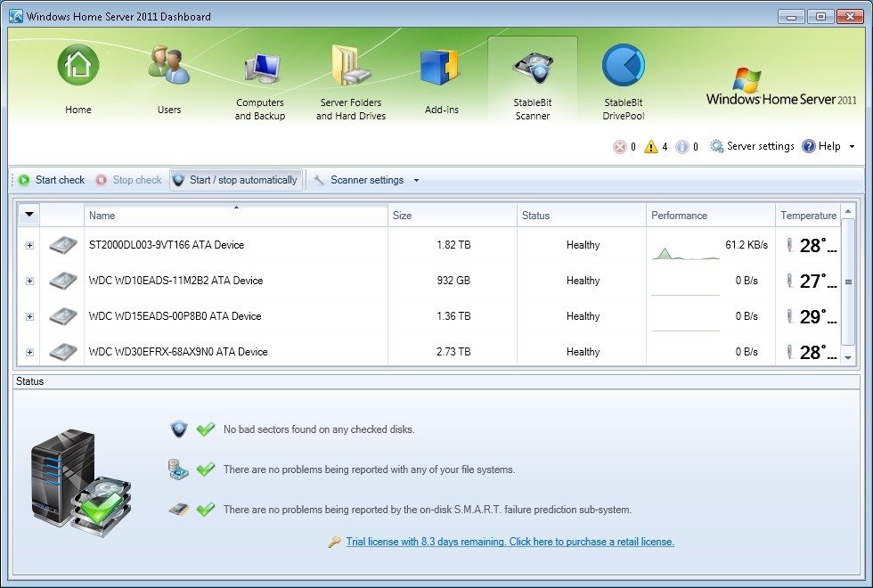Expand the WDC WD10EADS-11M2B2 disk row
Screen dimensions: 873x588
tap(29, 282)
